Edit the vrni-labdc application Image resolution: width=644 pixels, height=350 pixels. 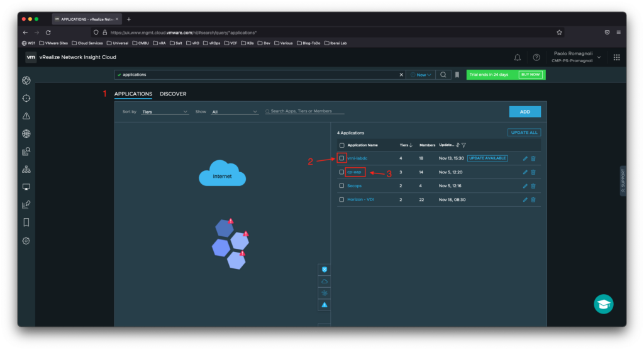pyautogui.click(x=525, y=158)
